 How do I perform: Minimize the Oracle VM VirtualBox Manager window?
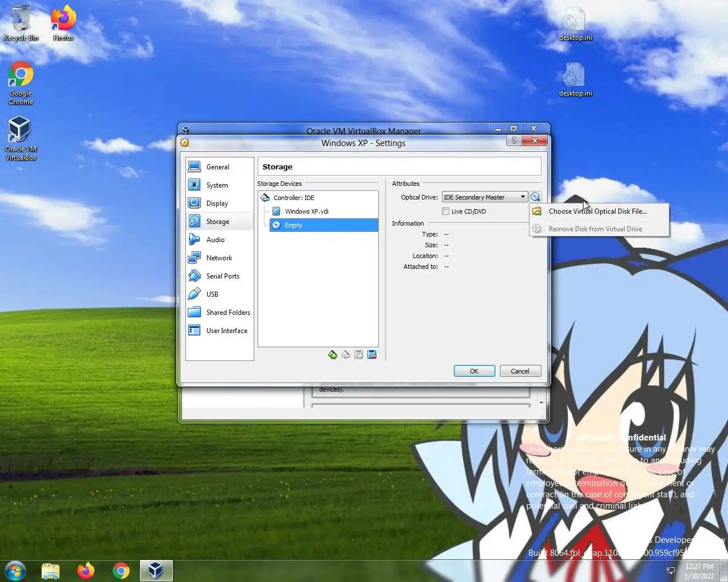[498, 128]
